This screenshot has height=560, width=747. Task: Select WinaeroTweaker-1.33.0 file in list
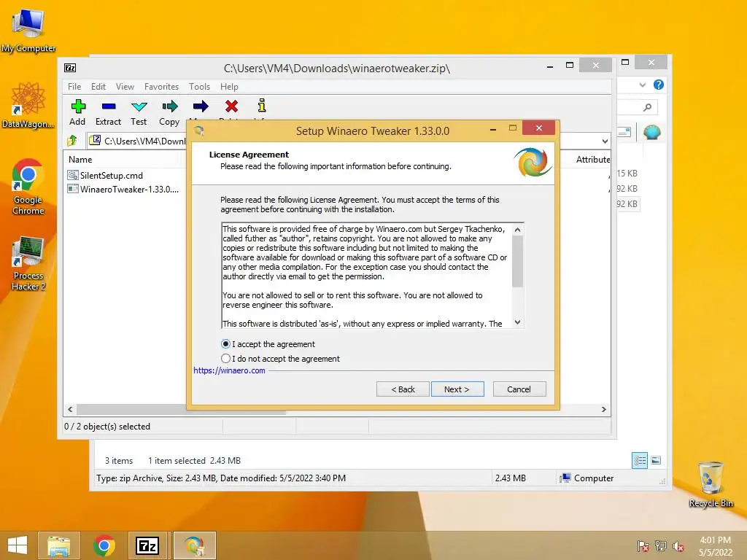click(x=123, y=189)
